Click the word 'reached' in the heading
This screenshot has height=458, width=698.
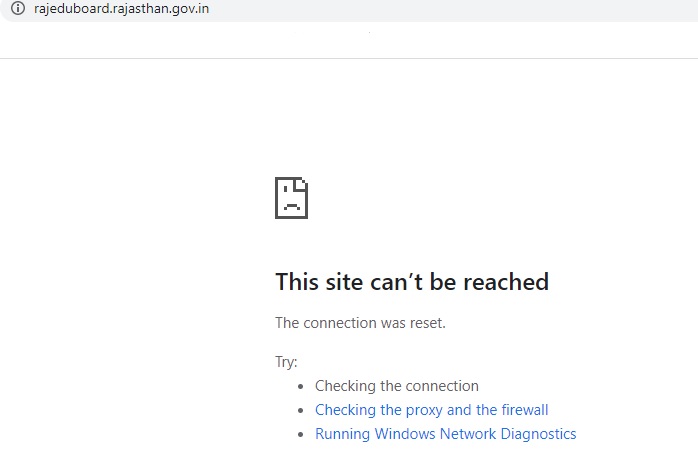(506, 282)
